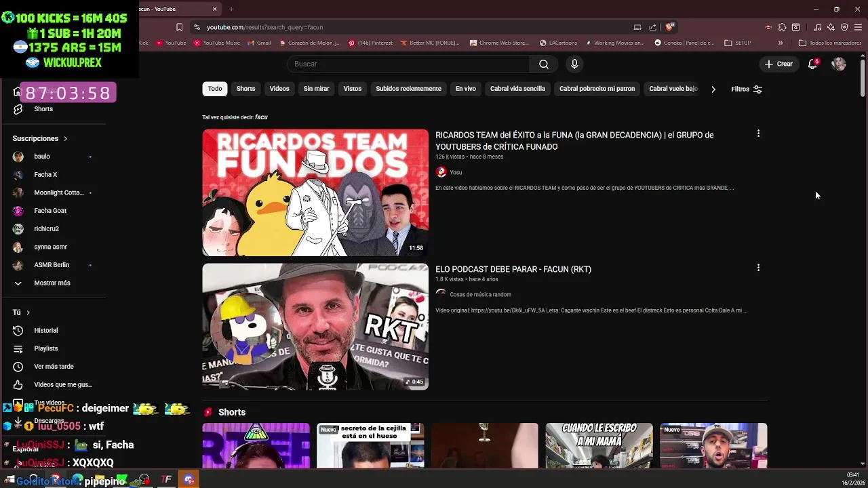Open the notifications bell
The width and height of the screenshot is (868, 488).
pos(812,64)
